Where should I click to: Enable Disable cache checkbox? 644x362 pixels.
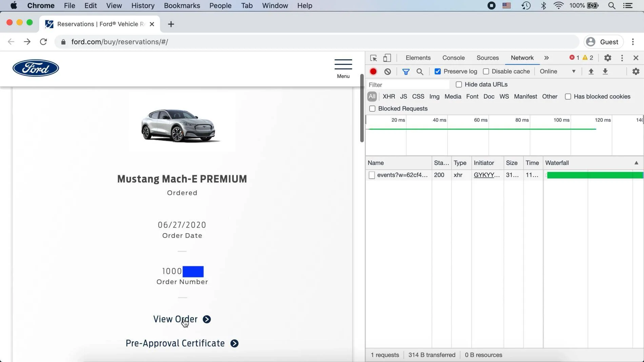pyautogui.click(x=486, y=71)
